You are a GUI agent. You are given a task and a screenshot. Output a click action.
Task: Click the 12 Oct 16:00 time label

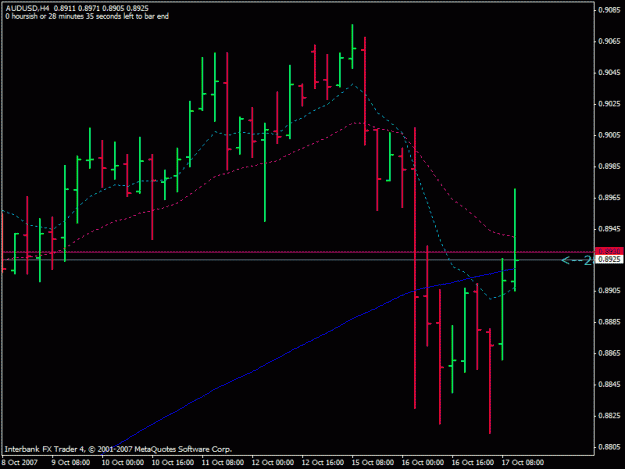pyautogui.click(x=323, y=462)
